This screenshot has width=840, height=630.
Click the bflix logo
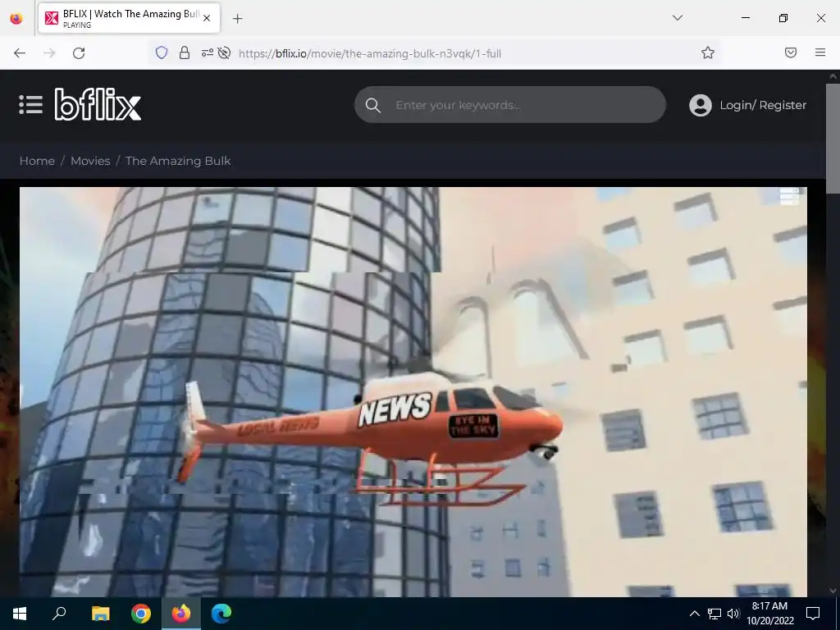pyautogui.click(x=98, y=104)
